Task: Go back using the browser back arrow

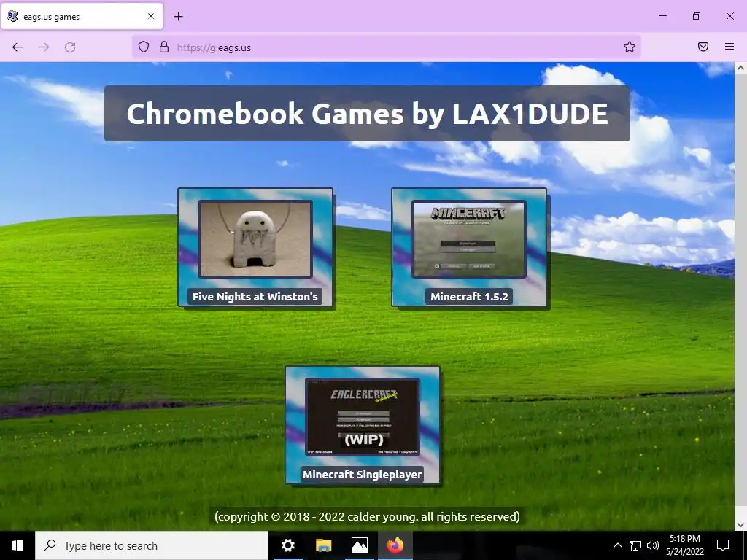Action: click(x=18, y=47)
